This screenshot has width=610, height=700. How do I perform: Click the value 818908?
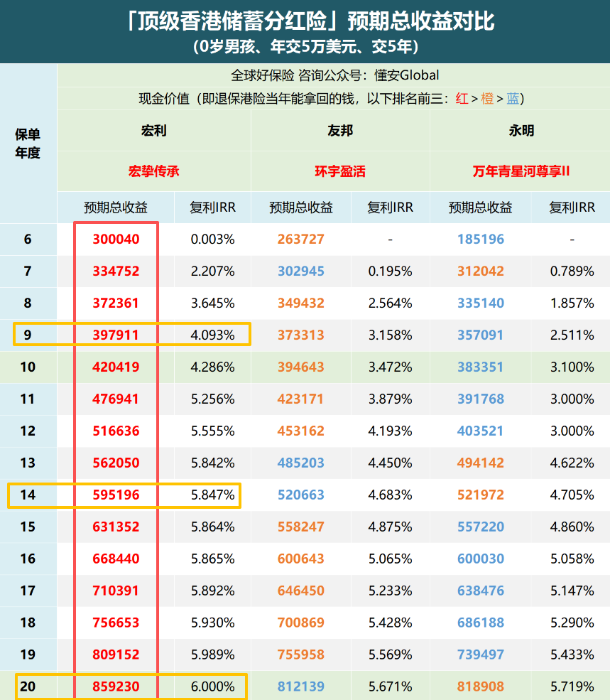(481, 686)
